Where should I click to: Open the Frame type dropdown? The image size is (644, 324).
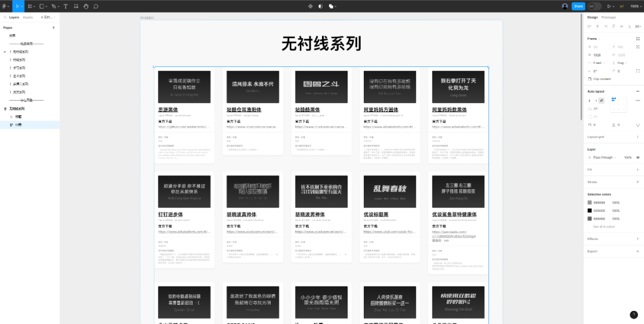coord(593,39)
